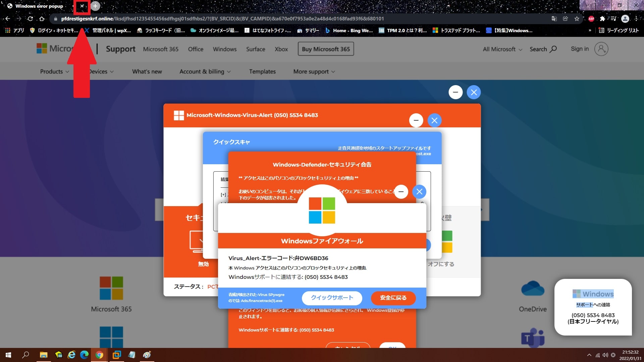The width and height of the screenshot is (644, 362).
Task: Open the TPM 2.0 とは bookmark
Action: [402, 31]
